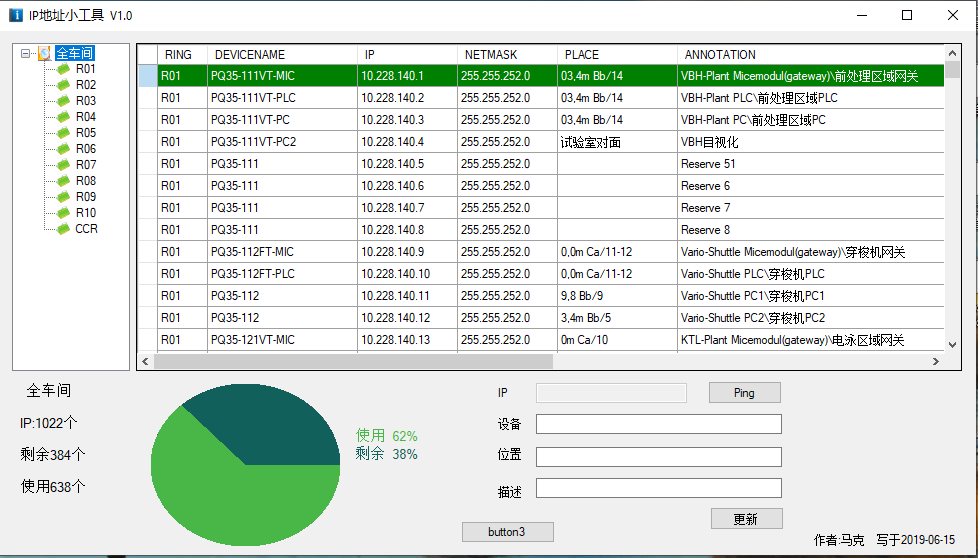Screen dimensions: 978x558
Task: Select the CCR tree label
Action: [x=86, y=229]
